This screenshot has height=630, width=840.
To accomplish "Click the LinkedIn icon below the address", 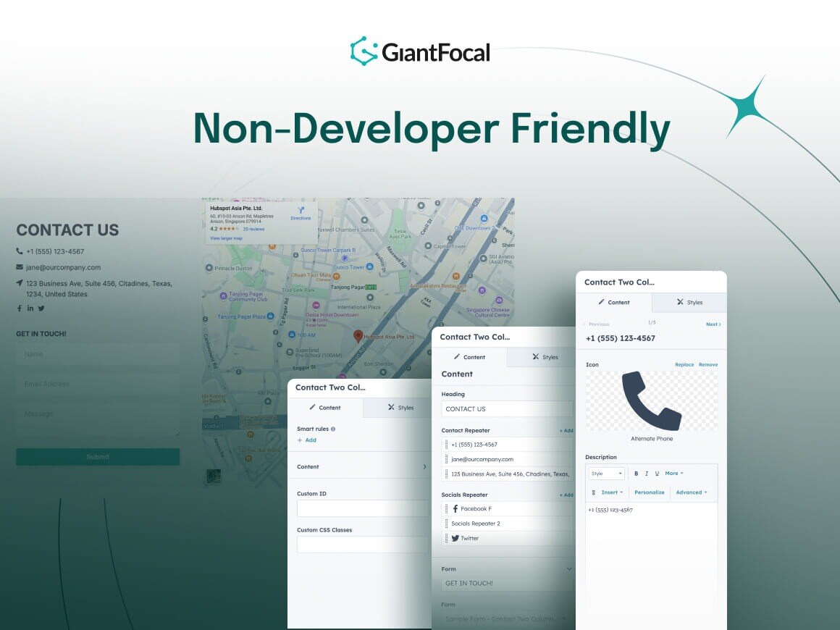I will [x=30, y=308].
